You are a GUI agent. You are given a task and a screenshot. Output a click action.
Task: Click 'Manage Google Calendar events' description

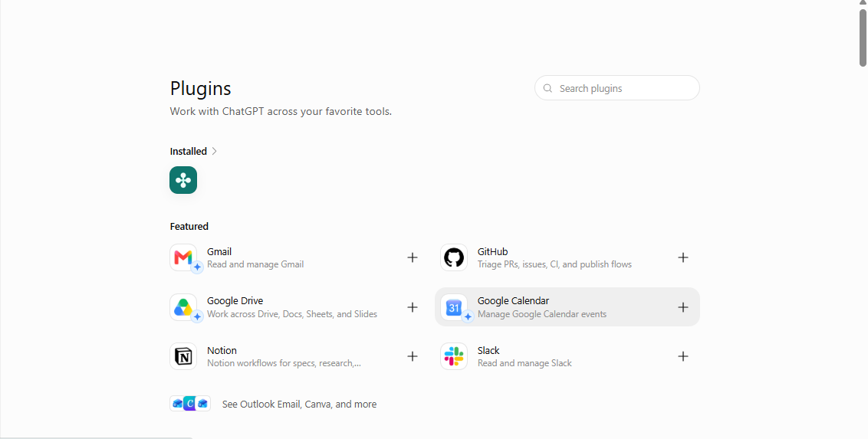(542, 314)
